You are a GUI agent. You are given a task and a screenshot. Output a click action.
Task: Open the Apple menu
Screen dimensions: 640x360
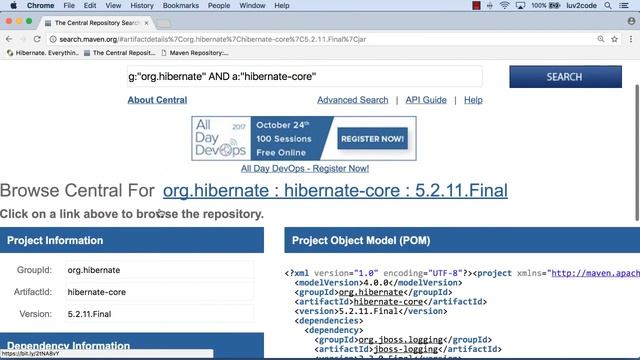point(13,5)
